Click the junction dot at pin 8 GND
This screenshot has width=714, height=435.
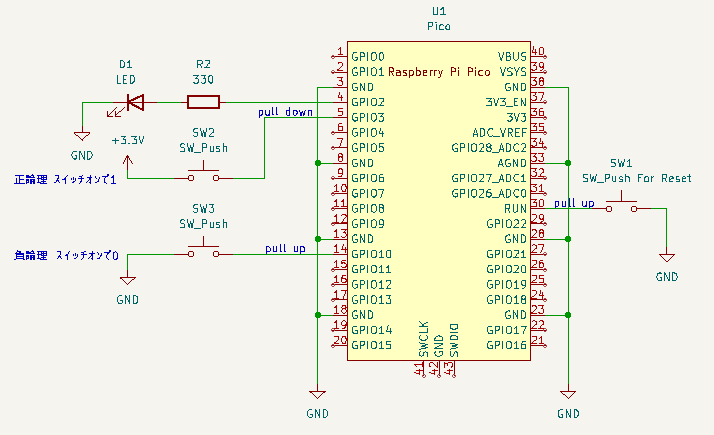pos(318,163)
